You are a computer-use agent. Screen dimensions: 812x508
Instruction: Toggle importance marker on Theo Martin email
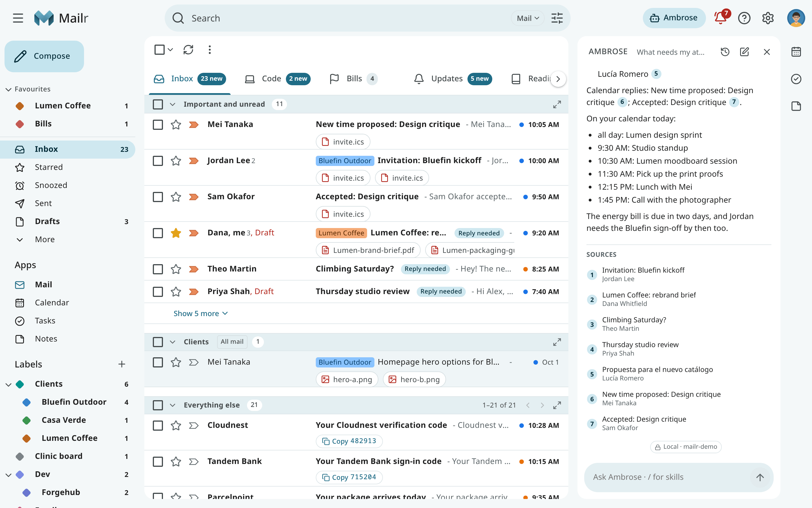[x=194, y=269]
